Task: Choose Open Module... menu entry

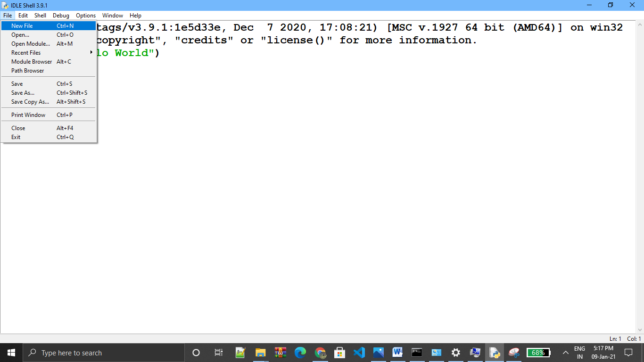Action: pyautogui.click(x=49, y=44)
